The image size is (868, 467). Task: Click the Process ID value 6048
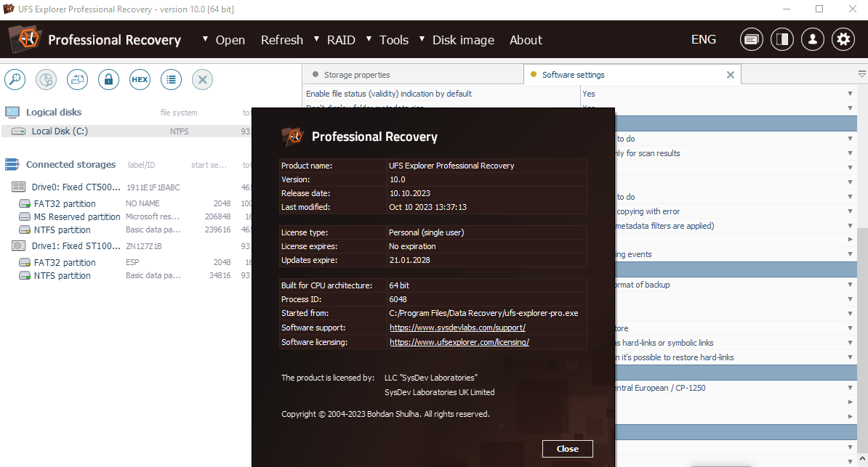click(x=398, y=299)
